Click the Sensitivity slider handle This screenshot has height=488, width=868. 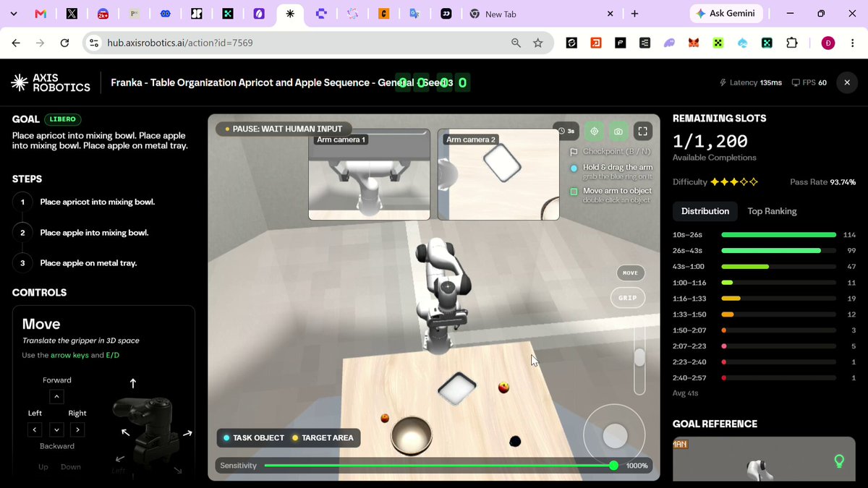pyautogui.click(x=613, y=466)
